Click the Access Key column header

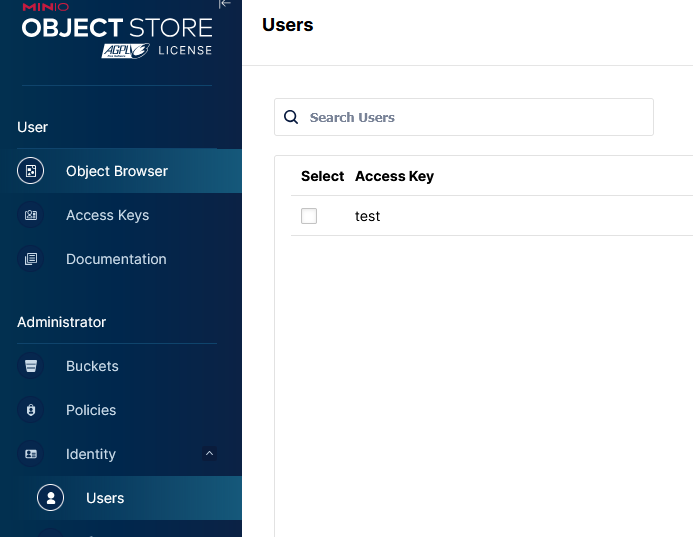coord(394,176)
